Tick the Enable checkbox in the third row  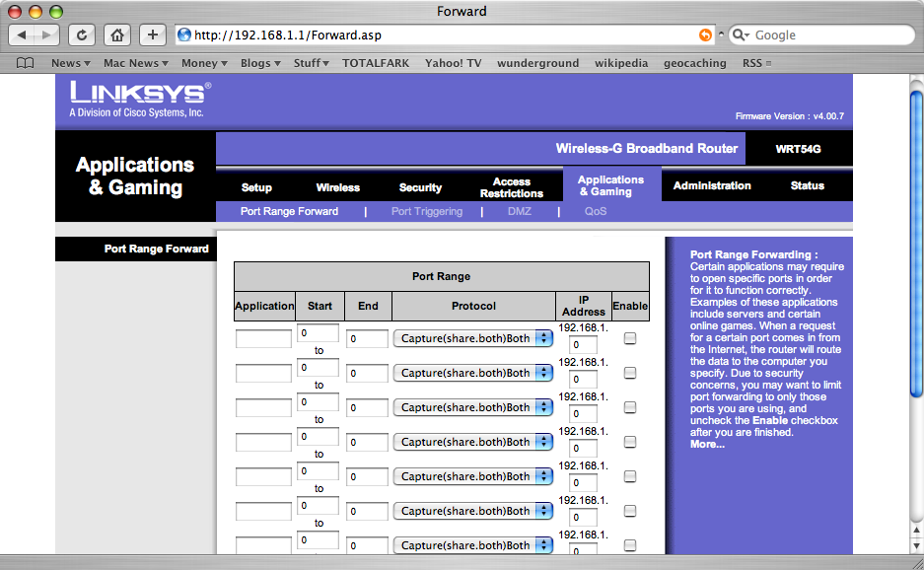coord(630,407)
